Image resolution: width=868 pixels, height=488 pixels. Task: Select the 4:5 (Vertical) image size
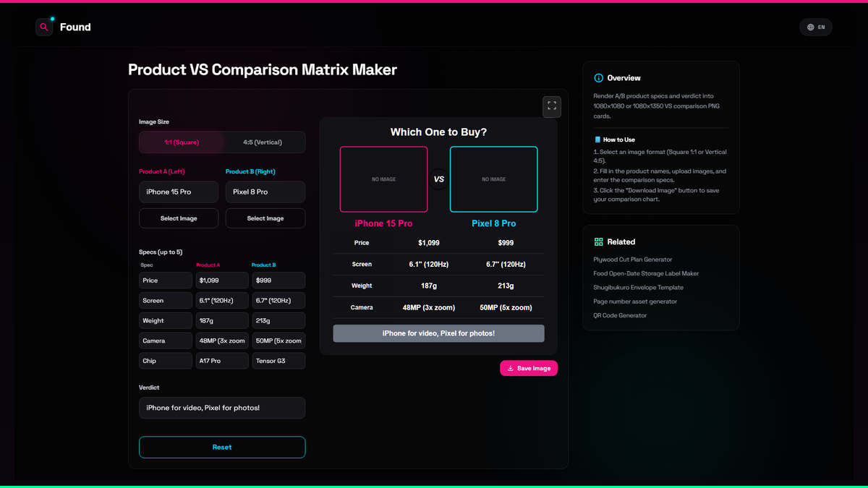click(263, 142)
